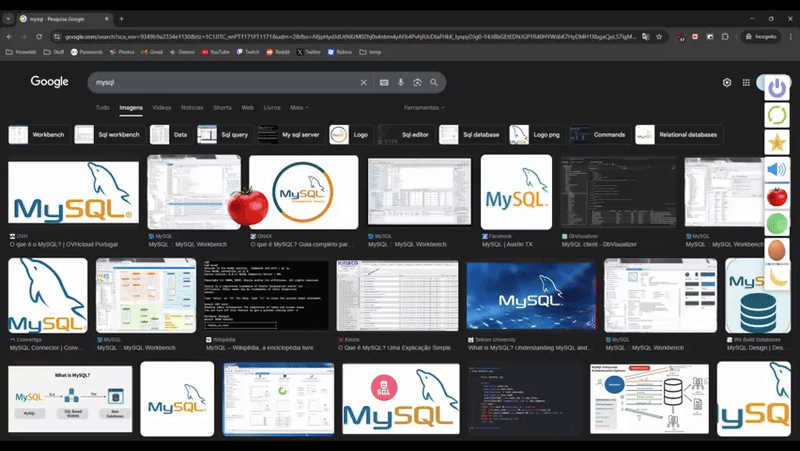Filter by Workbench suggestion chip
Viewport: 800px width, 451px height.
coord(38,134)
